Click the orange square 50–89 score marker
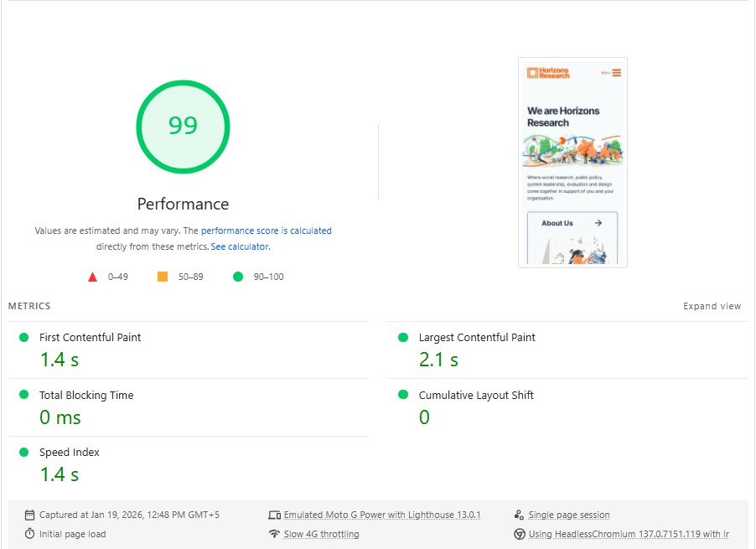This screenshot has height=549, width=756. coord(164,276)
